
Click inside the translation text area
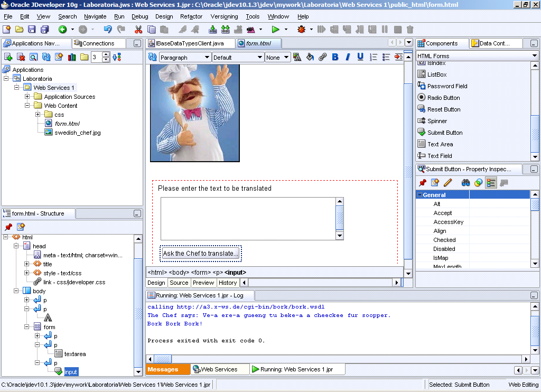click(x=248, y=218)
